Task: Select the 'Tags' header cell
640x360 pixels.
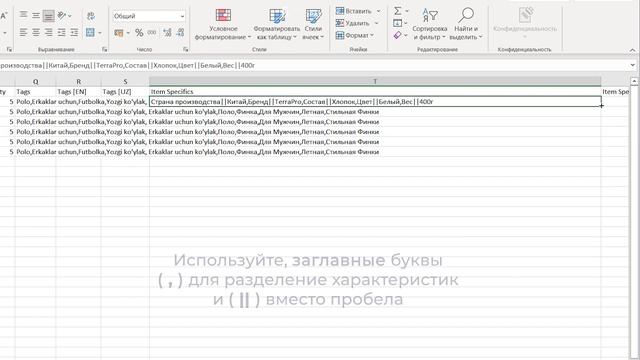Action: [36, 92]
